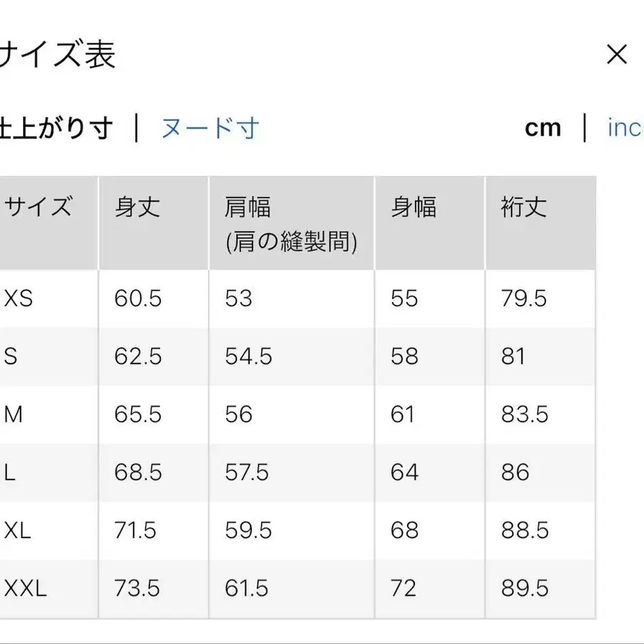Close the size chart modal
Screen dimensions: 644x644
point(617,54)
